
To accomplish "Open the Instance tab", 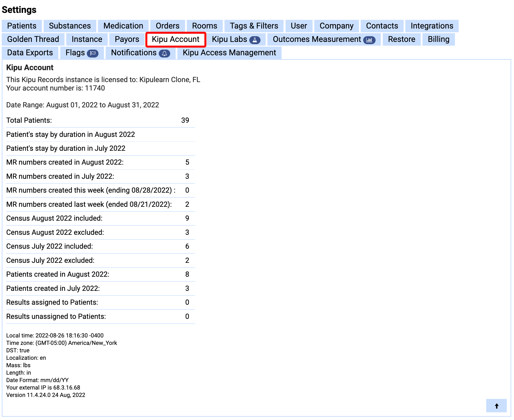I will pyautogui.click(x=87, y=39).
